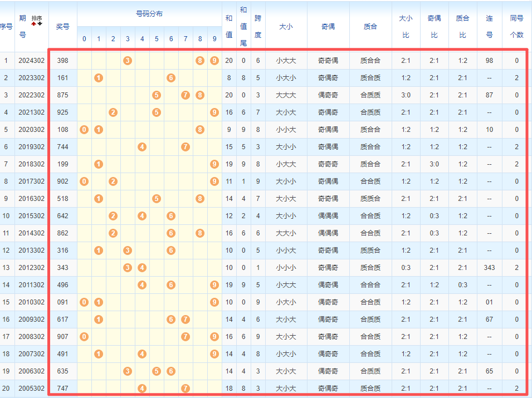532x398 pixels.
Task: Click the 和值尾 column header
Action: tap(243, 27)
